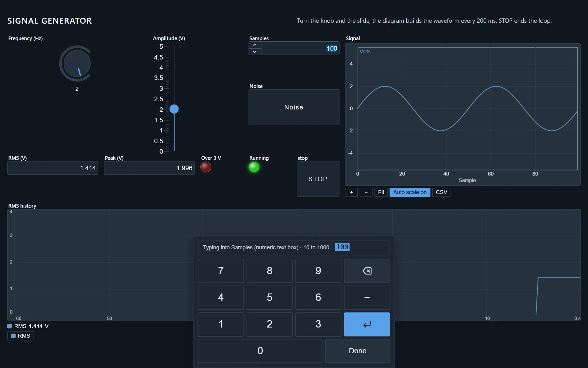
Task: Click the keypad value preview 100
Action: coord(342,247)
